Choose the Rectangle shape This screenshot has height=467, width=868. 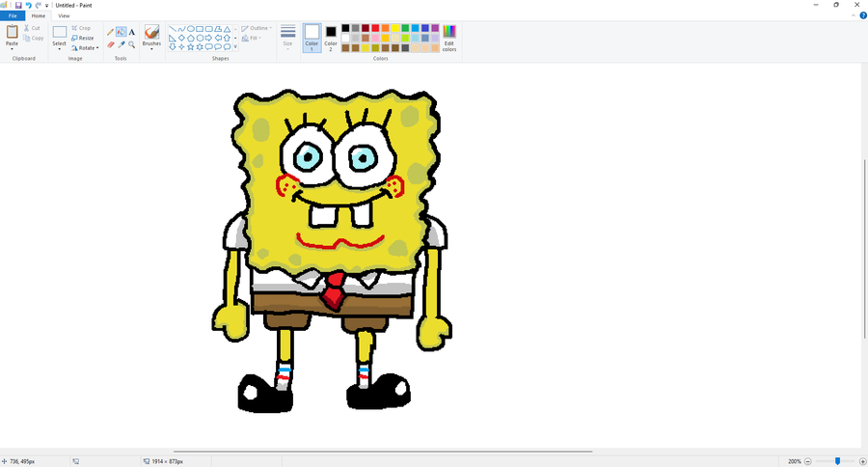point(200,29)
